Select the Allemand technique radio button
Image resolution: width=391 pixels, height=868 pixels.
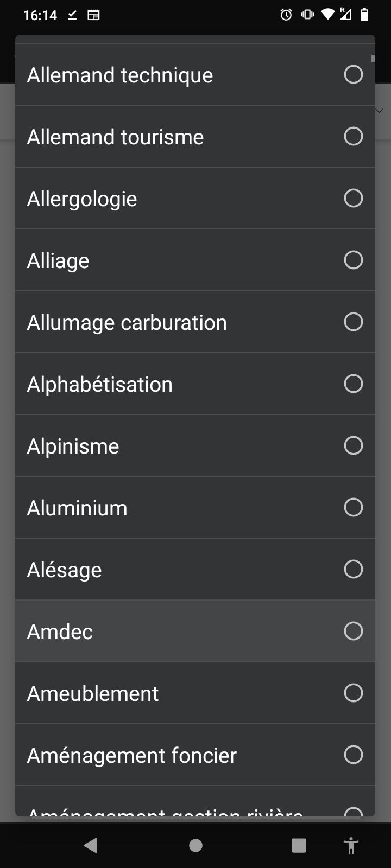[x=353, y=75]
